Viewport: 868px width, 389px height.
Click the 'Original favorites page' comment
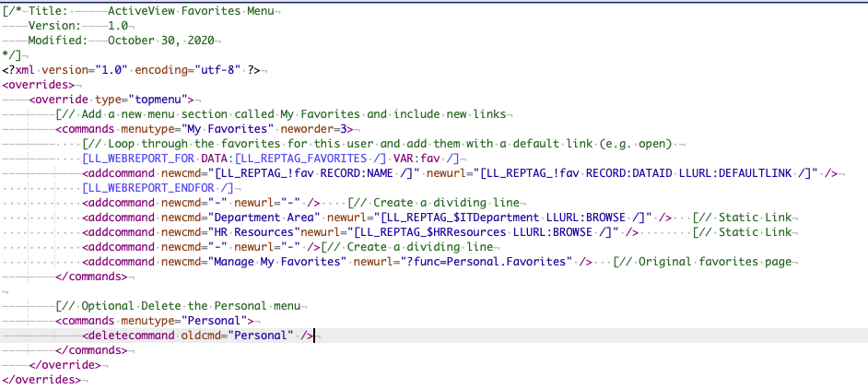pyautogui.click(x=702, y=262)
